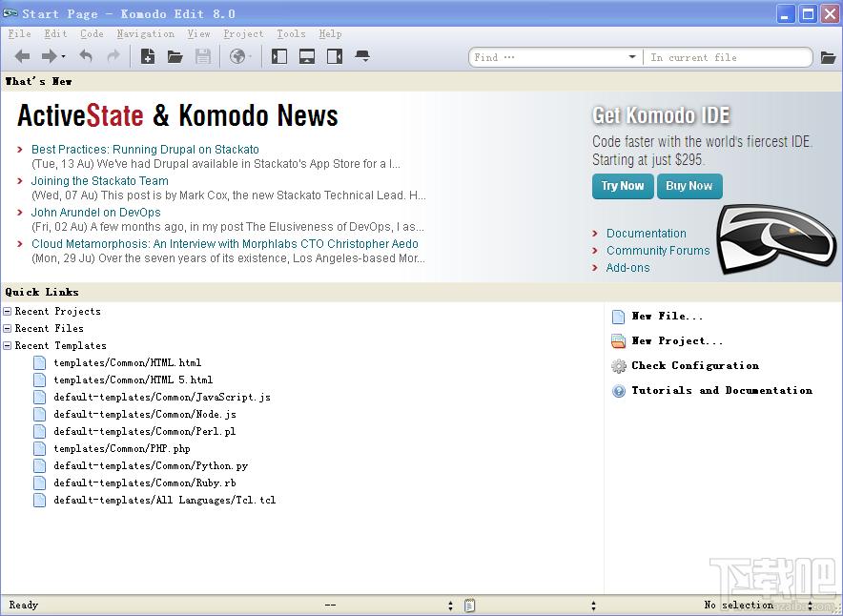Click the New File... quick link
The width and height of the screenshot is (843, 616).
pos(668,316)
